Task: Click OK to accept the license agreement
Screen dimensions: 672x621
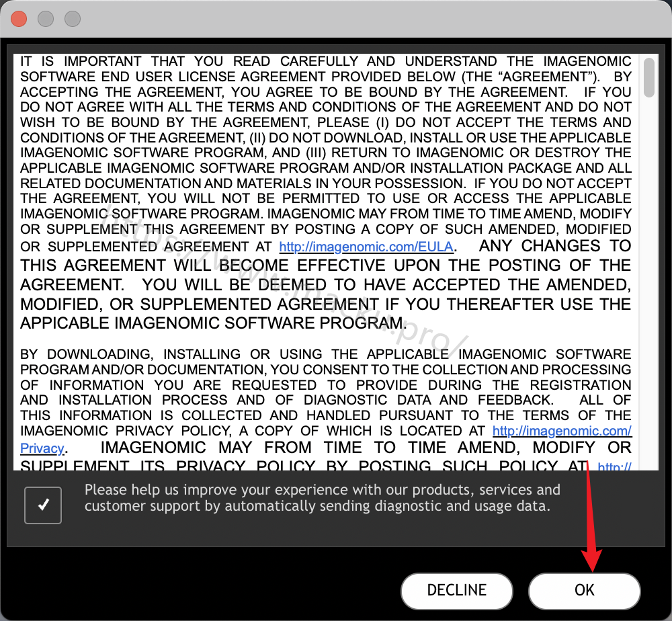Action: [x=584, y=591]
